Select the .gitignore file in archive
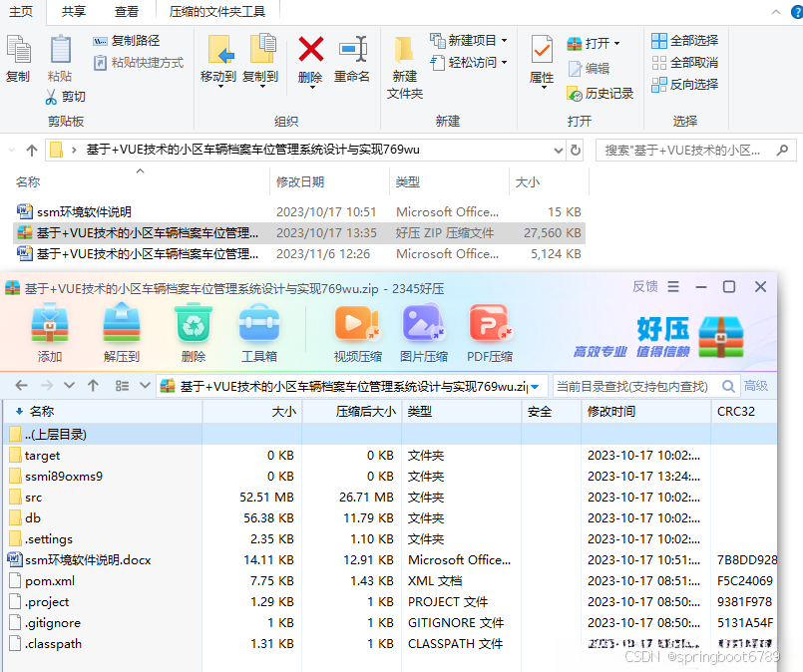This screenshot has width=803, height=672. [x=389, y=623]
